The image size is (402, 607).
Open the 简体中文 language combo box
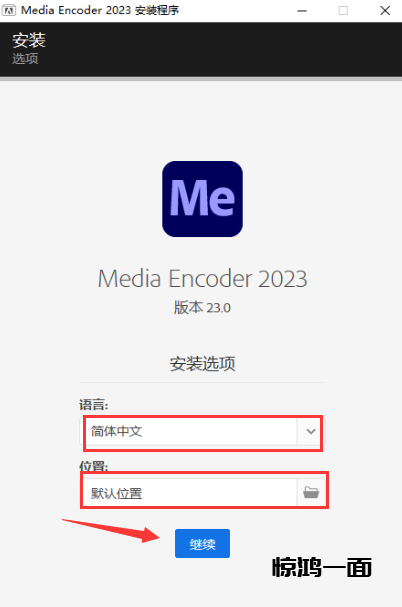click(x=203, y=431)
